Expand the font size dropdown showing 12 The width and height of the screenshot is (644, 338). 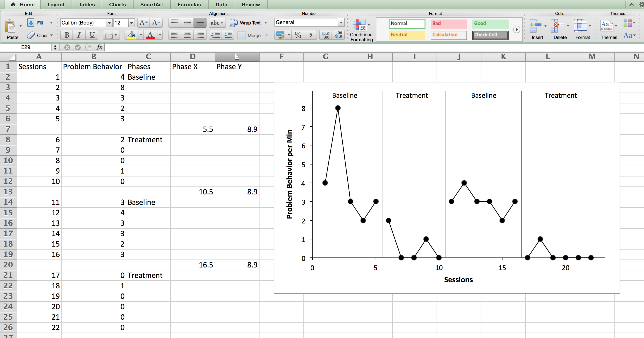132,23
